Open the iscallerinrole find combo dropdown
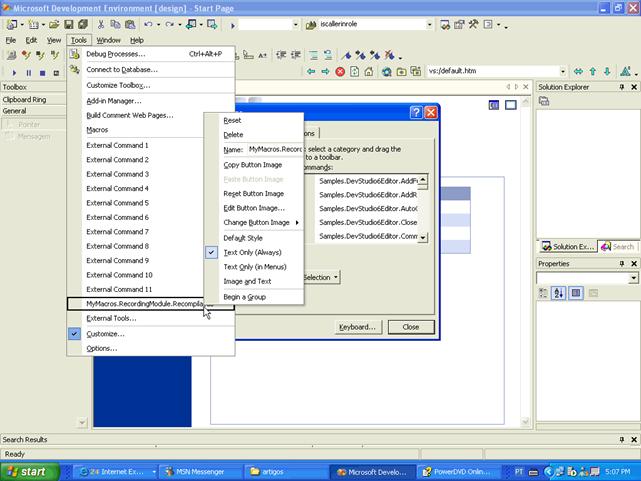Viewport: 641px width, 481px height. click(429, 25)
